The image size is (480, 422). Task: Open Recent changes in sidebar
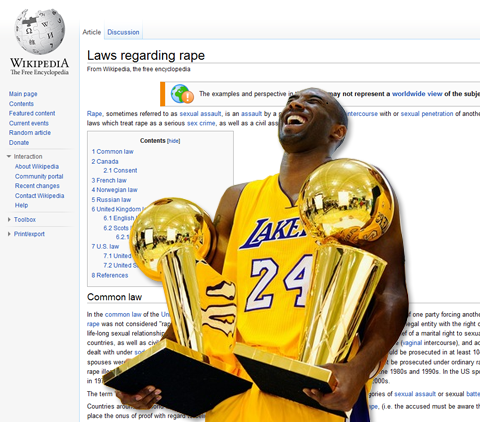tap(37, 186)
